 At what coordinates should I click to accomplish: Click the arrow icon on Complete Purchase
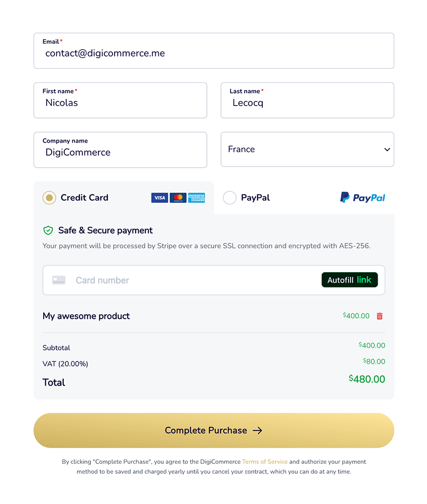point(258,430)
